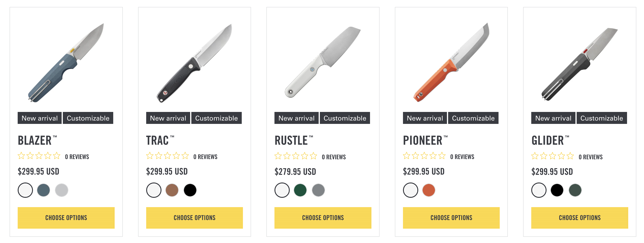Open the Blazer knife product image

pyautogui.click(x=66, y=63)
